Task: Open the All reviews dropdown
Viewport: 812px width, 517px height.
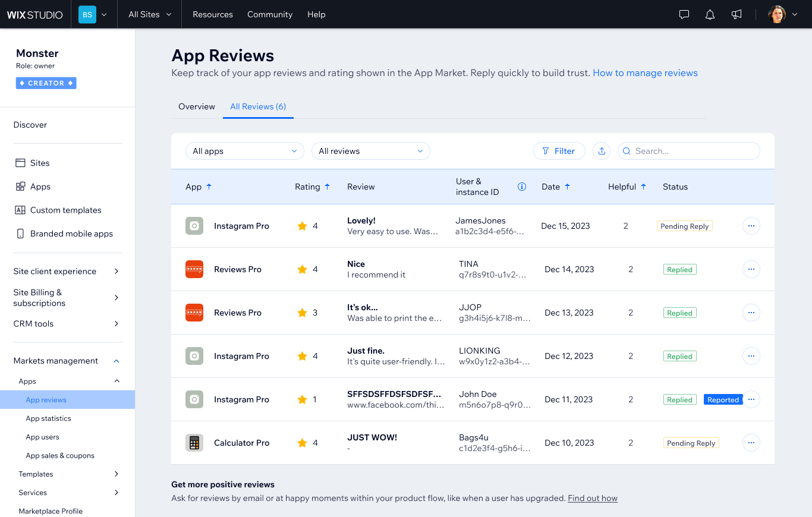Action: pyautogui.click(x=371, y=151)
